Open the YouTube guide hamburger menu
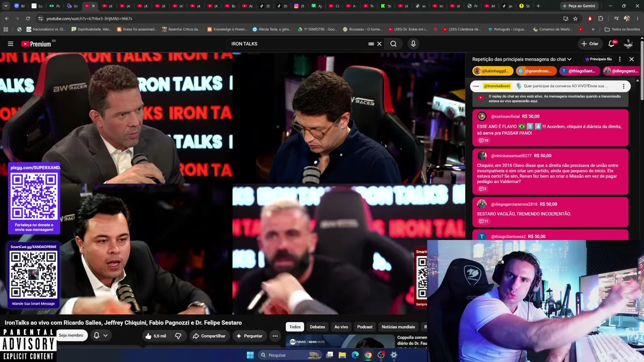 point(10,44)
